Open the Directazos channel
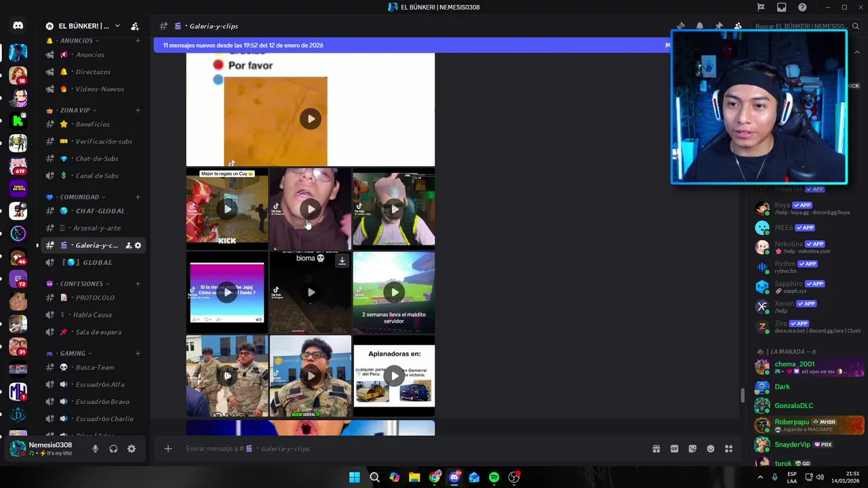The image size is (868, 488). point(92,72)
